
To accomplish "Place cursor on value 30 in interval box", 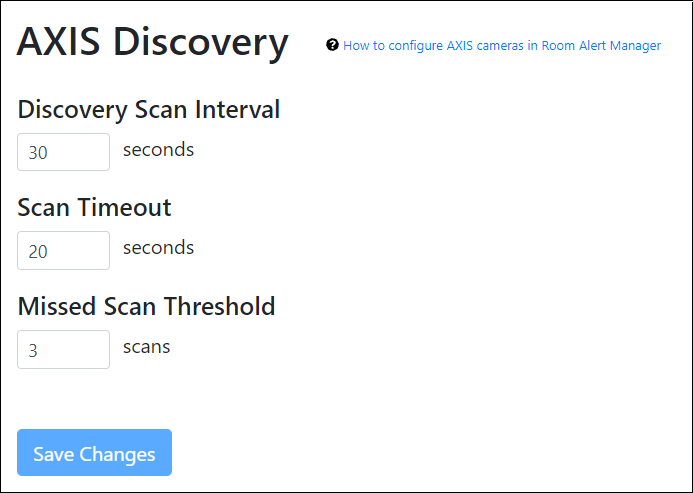I will pos(38,153).
